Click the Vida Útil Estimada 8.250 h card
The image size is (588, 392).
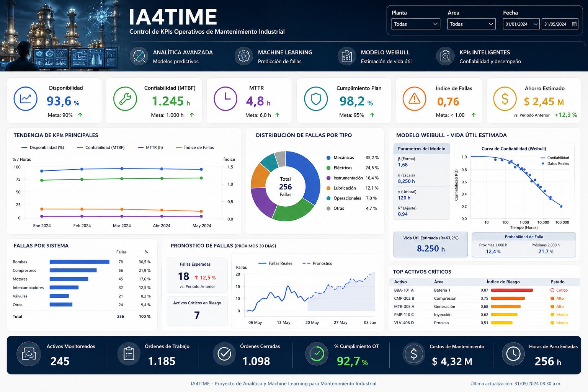tap(431, 244)
